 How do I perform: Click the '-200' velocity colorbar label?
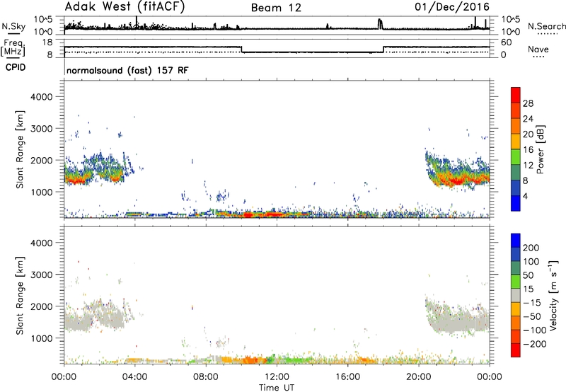click(534, 344)
